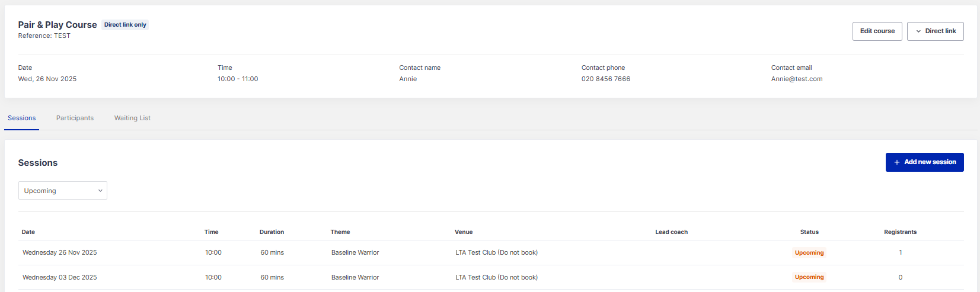Click the contact phone number 020 8456 7666
The image size is (980, 292).
[605, 79]
